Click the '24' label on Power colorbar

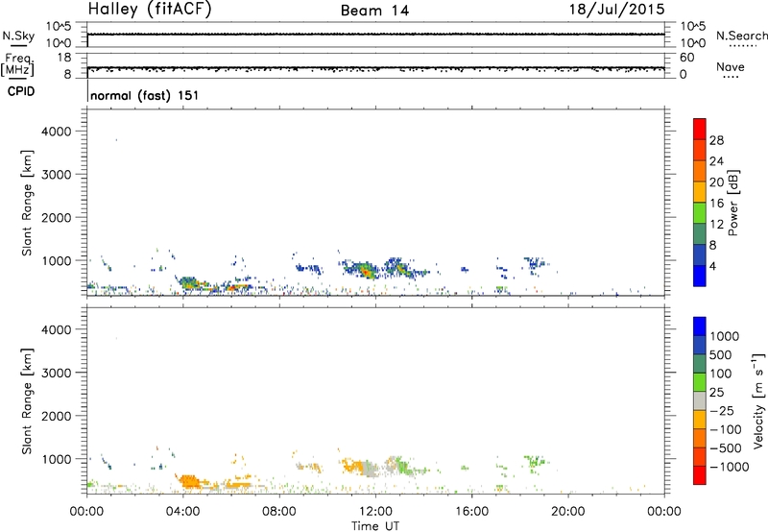coord(716,161)
